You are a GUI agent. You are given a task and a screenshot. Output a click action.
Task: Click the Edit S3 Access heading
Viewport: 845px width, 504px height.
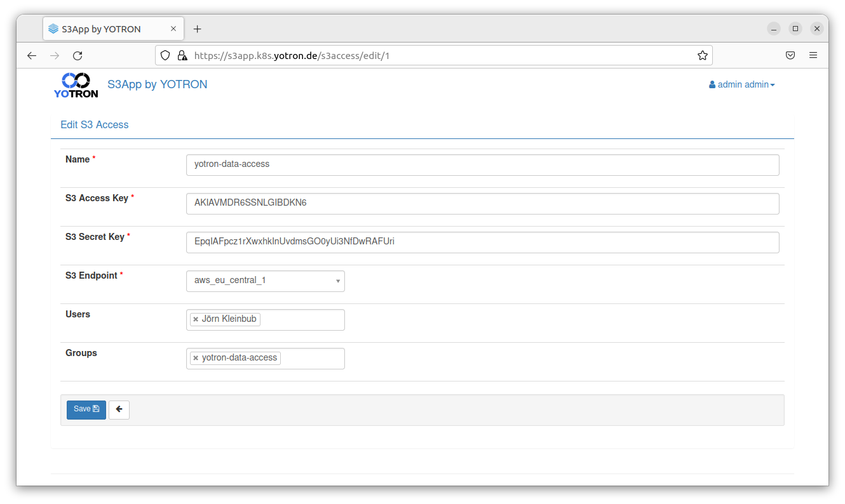(95, 125)
